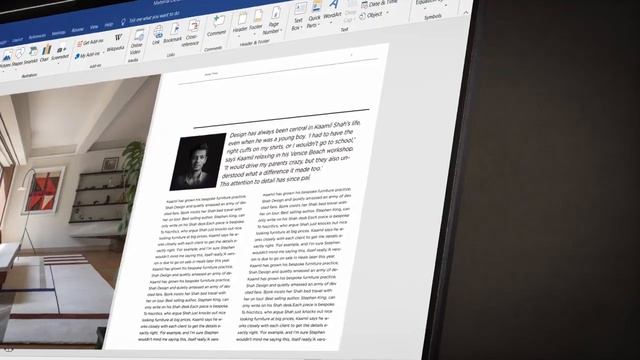Insert a Chart

(45, 53)
